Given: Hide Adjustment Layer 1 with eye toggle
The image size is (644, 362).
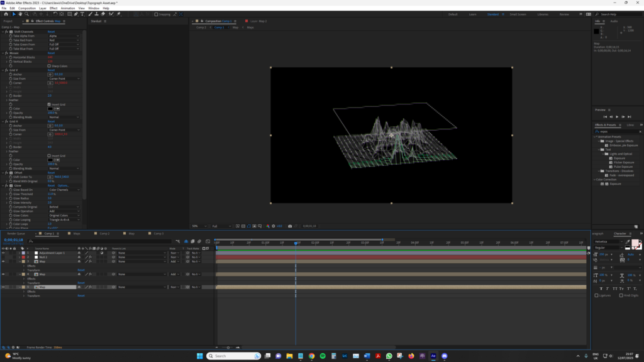Looking at the screenshot, I should 3,253.
